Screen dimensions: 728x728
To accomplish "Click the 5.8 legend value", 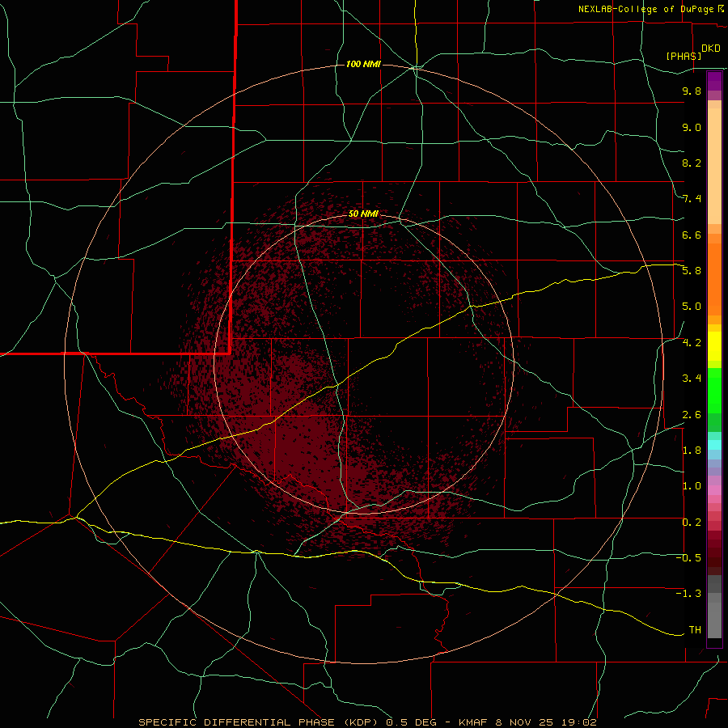I will (692, 271).
